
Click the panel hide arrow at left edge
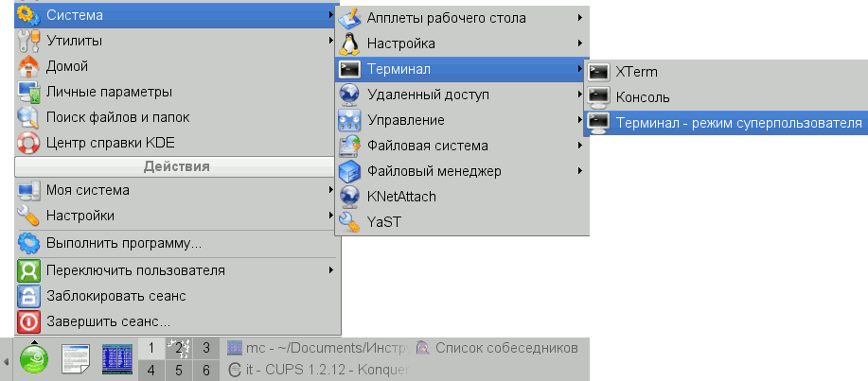pyautogui.click(x=6, y=362)
